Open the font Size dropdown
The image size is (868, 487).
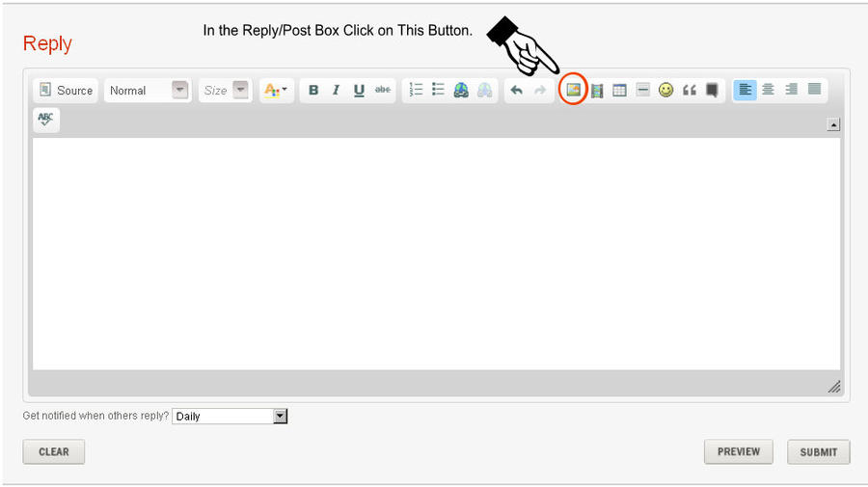[226, 90]
